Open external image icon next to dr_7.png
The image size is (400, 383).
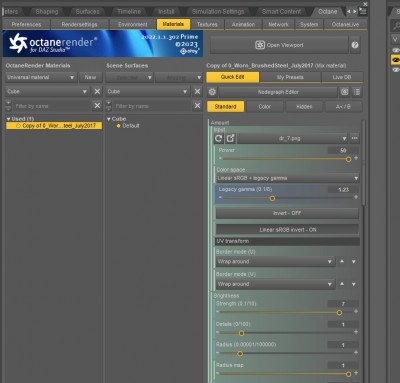tap(231, 138)
